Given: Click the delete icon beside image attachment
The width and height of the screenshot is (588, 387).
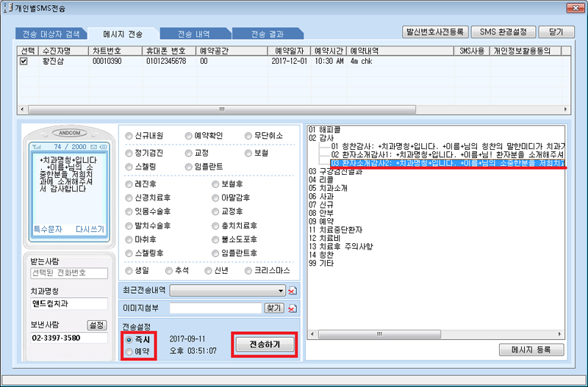Looking at the screenshot, I should point(293,308).
